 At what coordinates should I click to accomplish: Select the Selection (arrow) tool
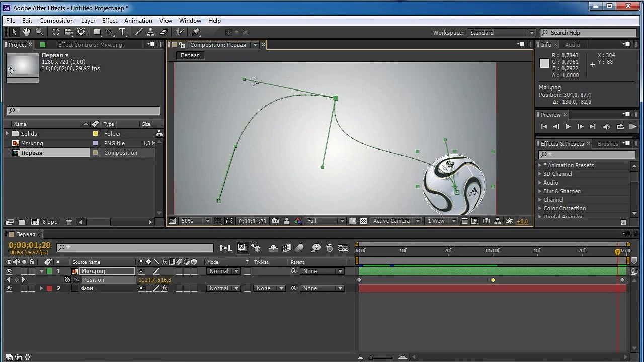tap(14, 32)
